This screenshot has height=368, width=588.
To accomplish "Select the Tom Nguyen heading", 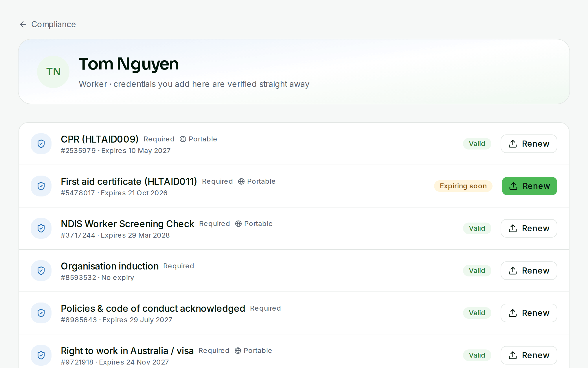I will [x=128, y=64].
